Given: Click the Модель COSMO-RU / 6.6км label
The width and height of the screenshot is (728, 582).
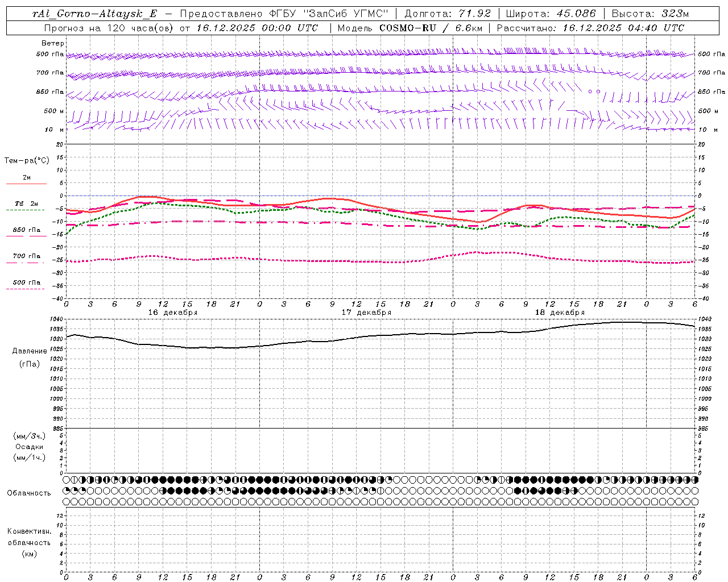Looking at the screenshot, I should click(x=409, y=28).
